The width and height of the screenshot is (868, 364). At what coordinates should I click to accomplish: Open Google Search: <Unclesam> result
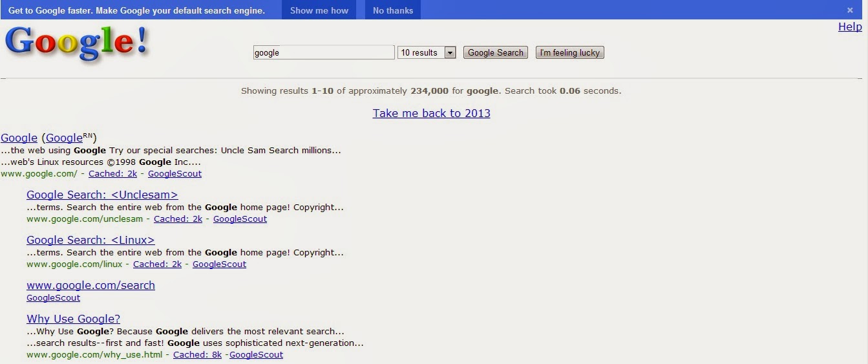[102, 195]
